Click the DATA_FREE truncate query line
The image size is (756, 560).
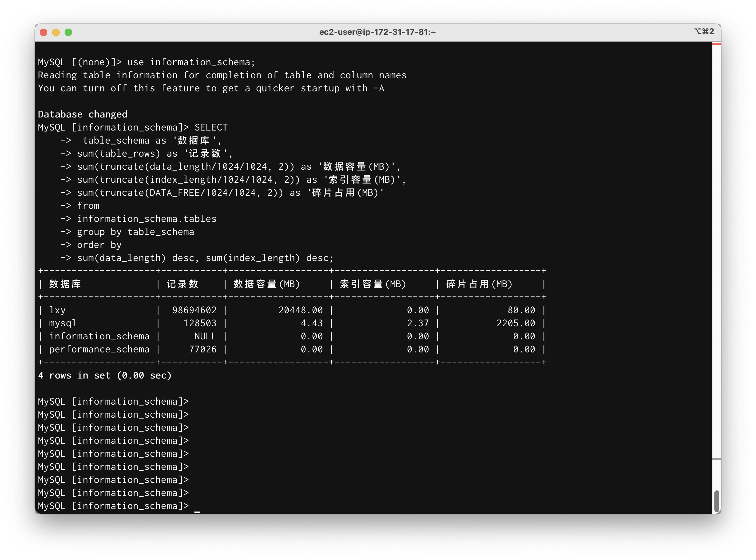tap(231, 193)
